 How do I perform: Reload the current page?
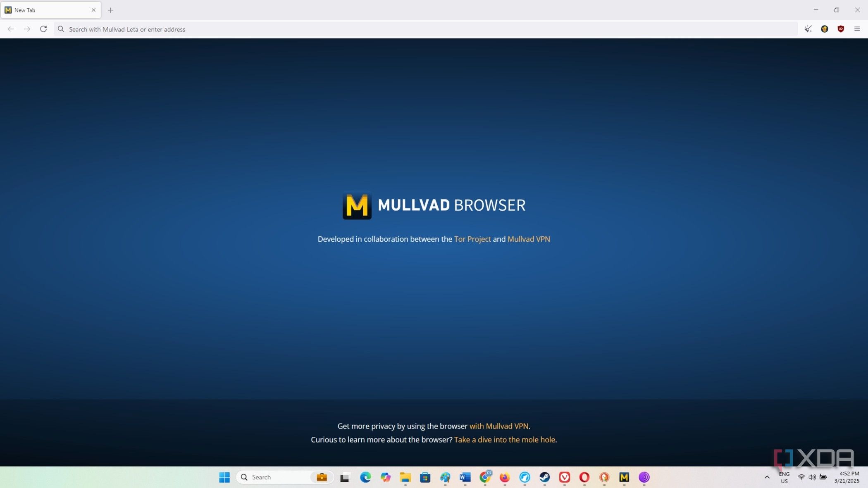43,29
